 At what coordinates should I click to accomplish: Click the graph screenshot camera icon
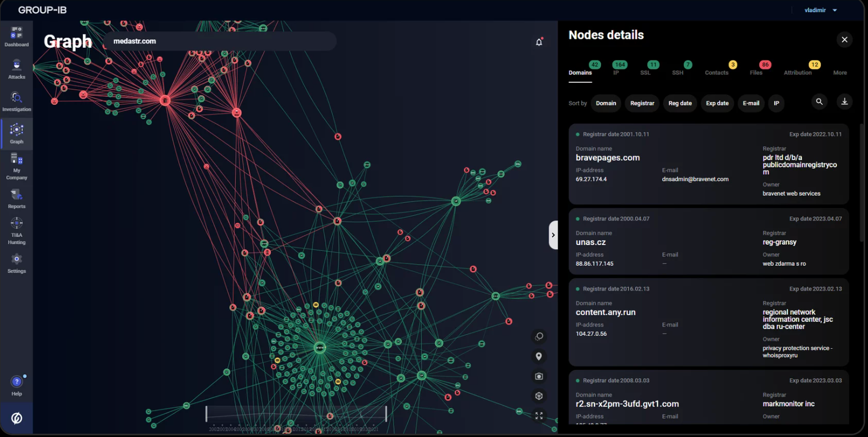point(539,376)
